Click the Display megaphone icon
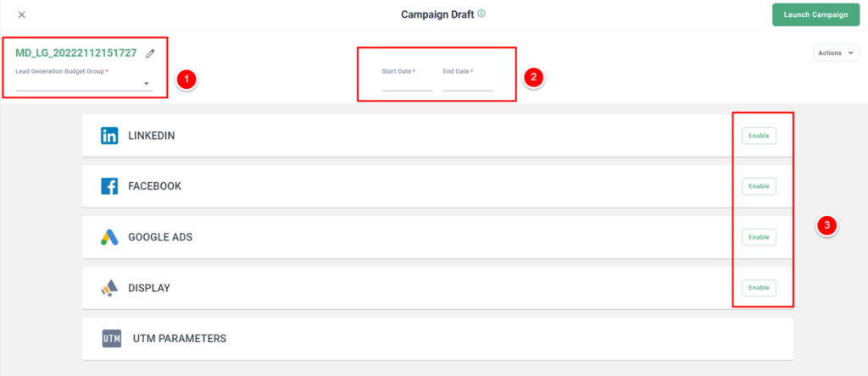The width and height of the screenshot is (868, 376). pos(109,288)
